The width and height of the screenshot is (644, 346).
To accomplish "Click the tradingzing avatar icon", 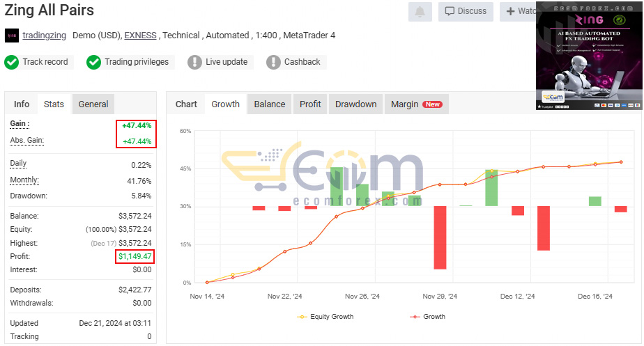I will [11, 36].
